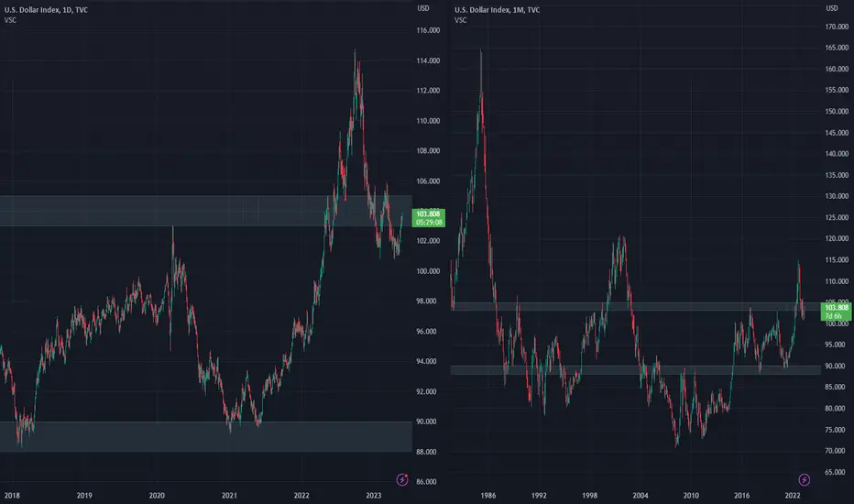
Task: Click the 1986 label on the monthly time axis
Action: pyautogui.click(x=488, y=495)
